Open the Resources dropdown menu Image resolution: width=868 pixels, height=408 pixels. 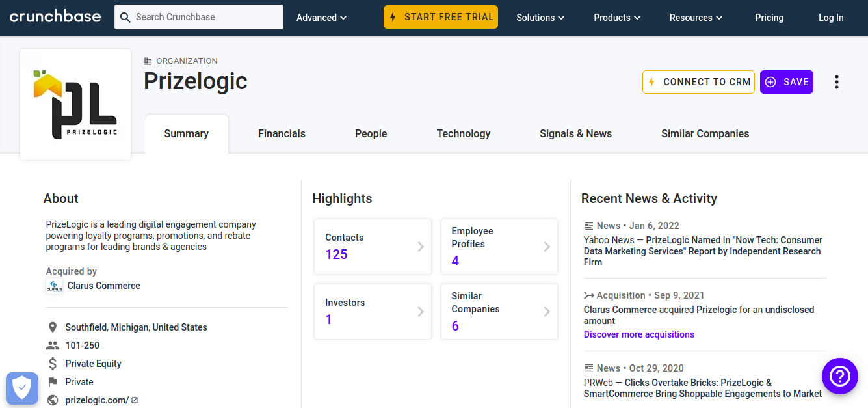tap(696, 18)
